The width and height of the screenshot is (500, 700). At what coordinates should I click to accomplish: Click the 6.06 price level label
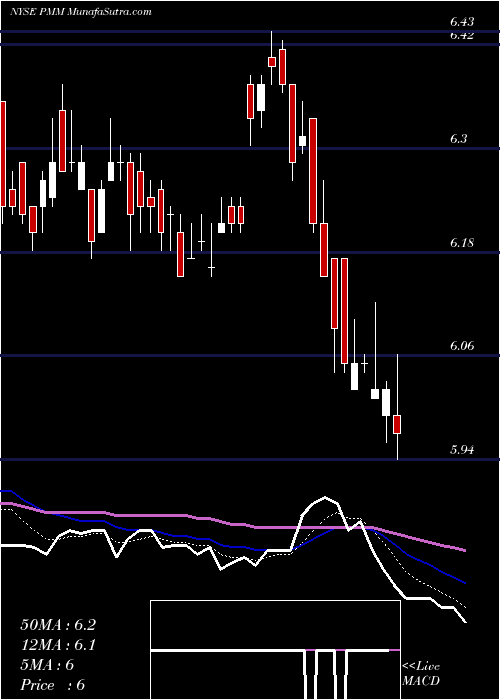click(x=462, y=346)
